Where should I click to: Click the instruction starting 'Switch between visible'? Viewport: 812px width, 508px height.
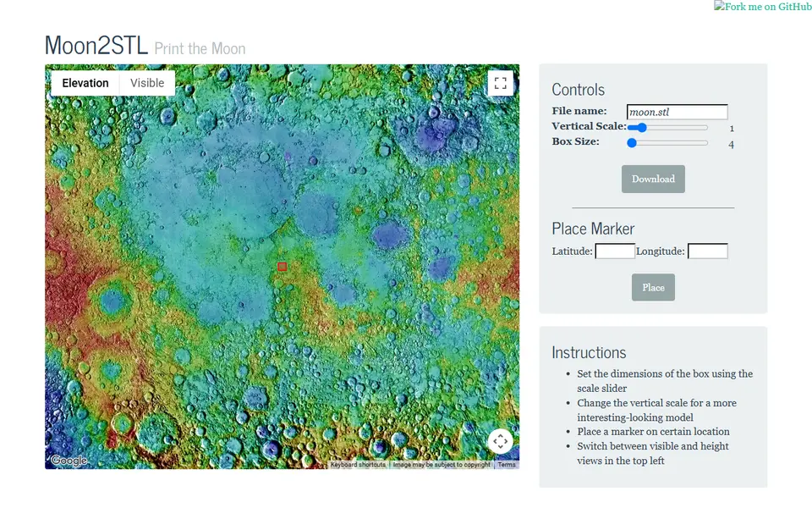pos(652,453)
